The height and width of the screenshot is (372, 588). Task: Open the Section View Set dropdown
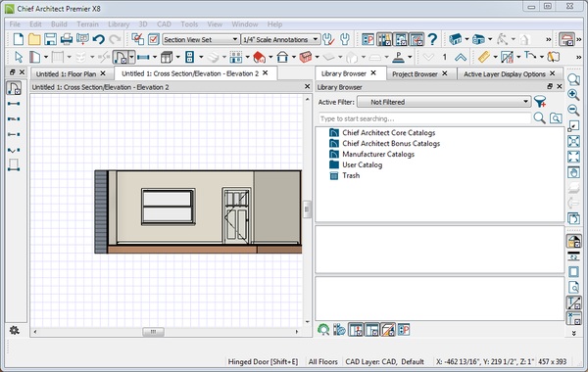[201, 39]
